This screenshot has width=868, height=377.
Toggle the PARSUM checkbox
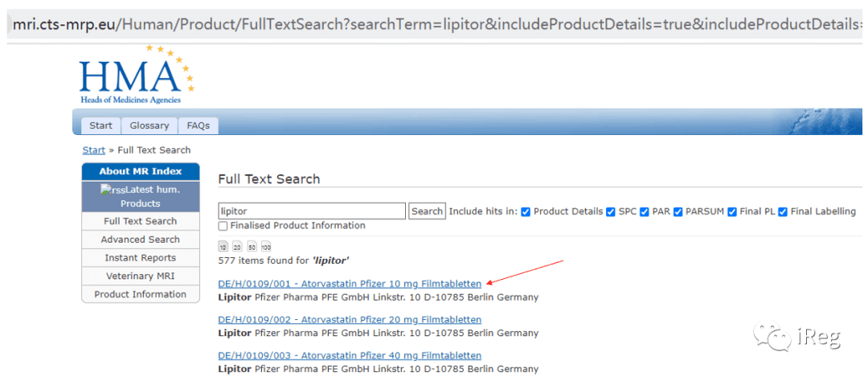point(678,211)
